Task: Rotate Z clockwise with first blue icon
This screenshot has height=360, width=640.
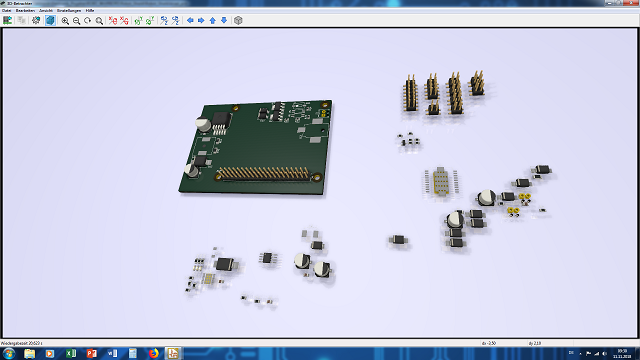Action: 164,20
